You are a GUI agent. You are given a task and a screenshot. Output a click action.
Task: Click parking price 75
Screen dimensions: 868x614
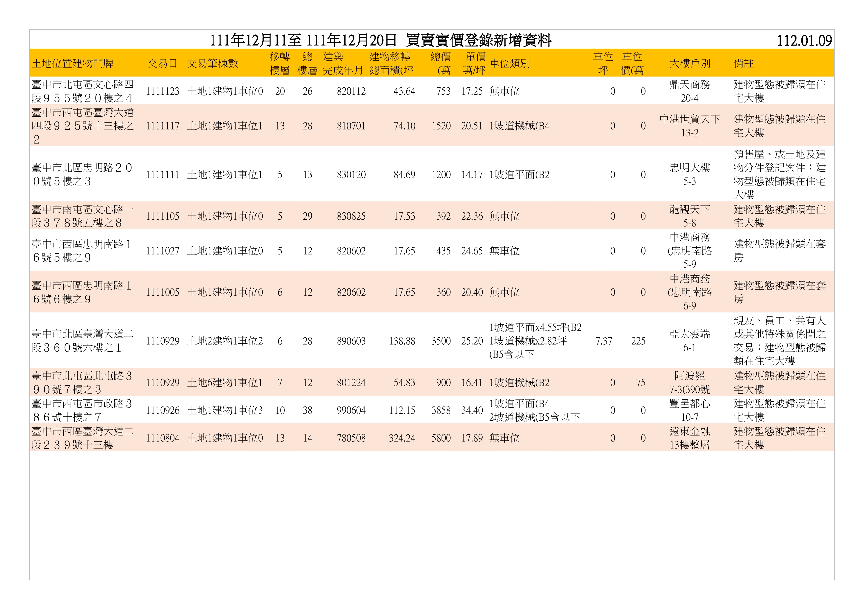tap(640, 383)
